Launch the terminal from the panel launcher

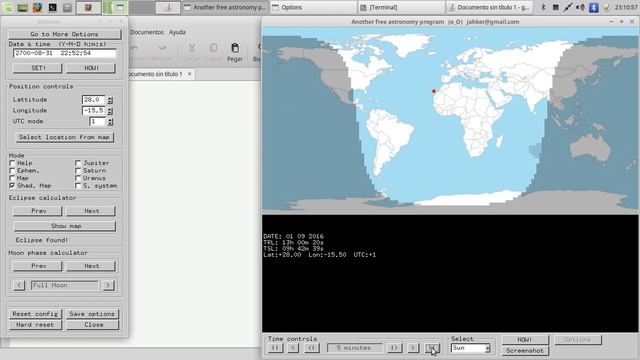click(x=53, y=7)
